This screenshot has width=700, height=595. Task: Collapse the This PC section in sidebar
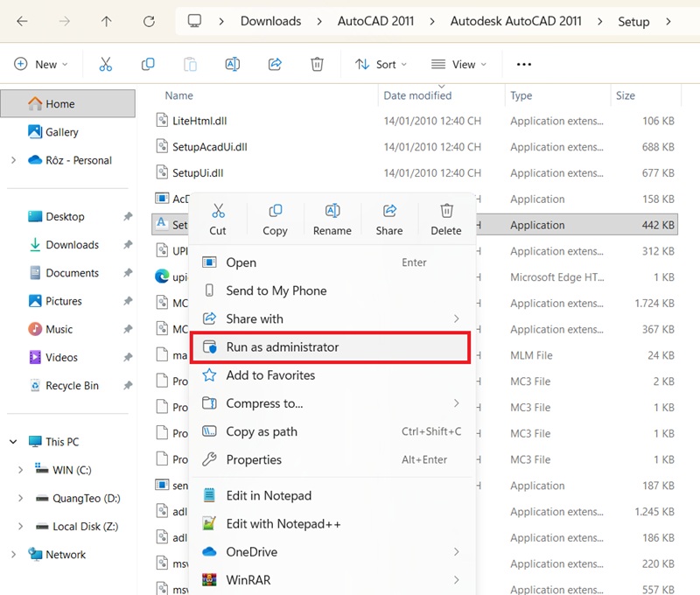click(12, 443)
